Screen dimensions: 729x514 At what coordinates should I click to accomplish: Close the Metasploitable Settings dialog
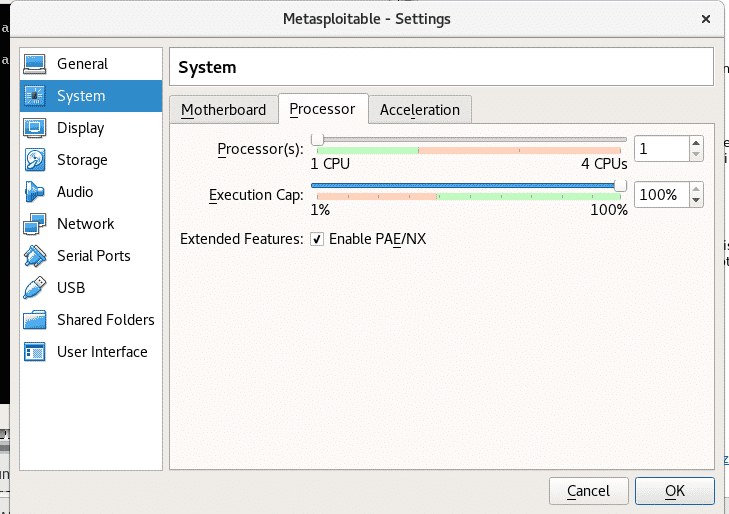pyautogui.click(x=706, y=19)
